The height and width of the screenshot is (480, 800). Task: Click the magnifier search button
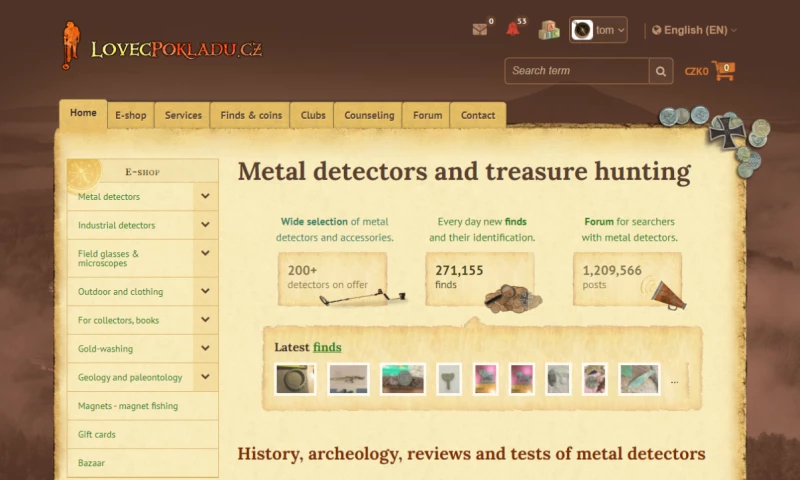click(x=661, y=71)
